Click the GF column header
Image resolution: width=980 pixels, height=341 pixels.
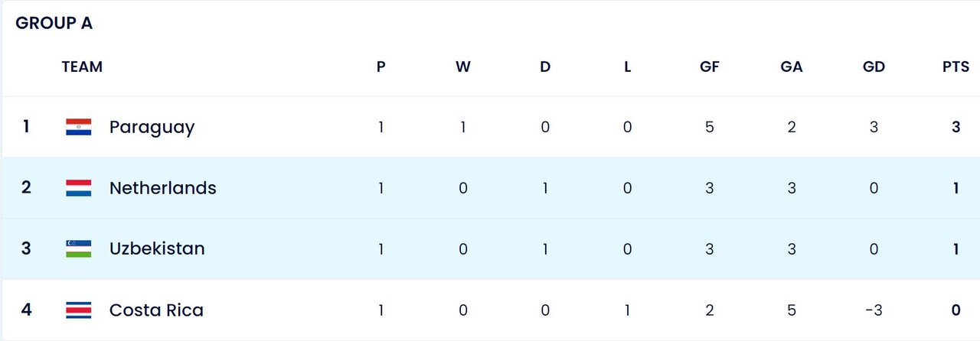pyautogui.click(x=709, y=67)
